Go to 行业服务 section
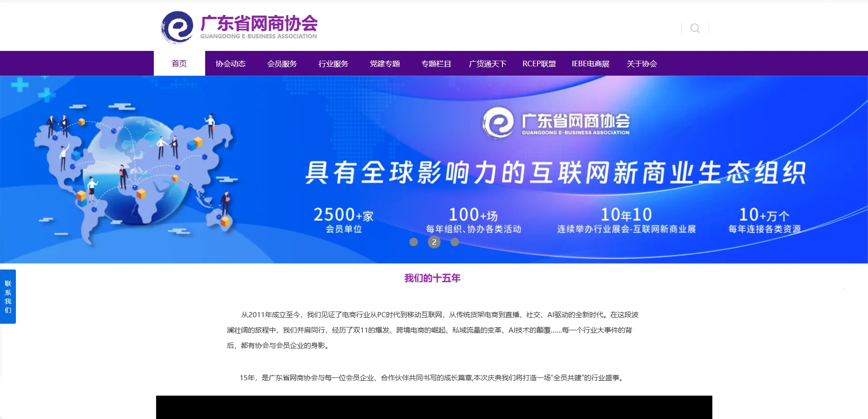Screen dimensions: 868x419 [x=333, y=64]
